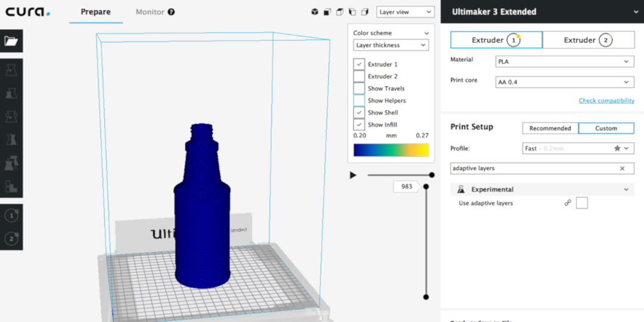Enable the Extruder 2 checkbox
The height and width of the screenshot is (322, 644).
tap(359, 76)
